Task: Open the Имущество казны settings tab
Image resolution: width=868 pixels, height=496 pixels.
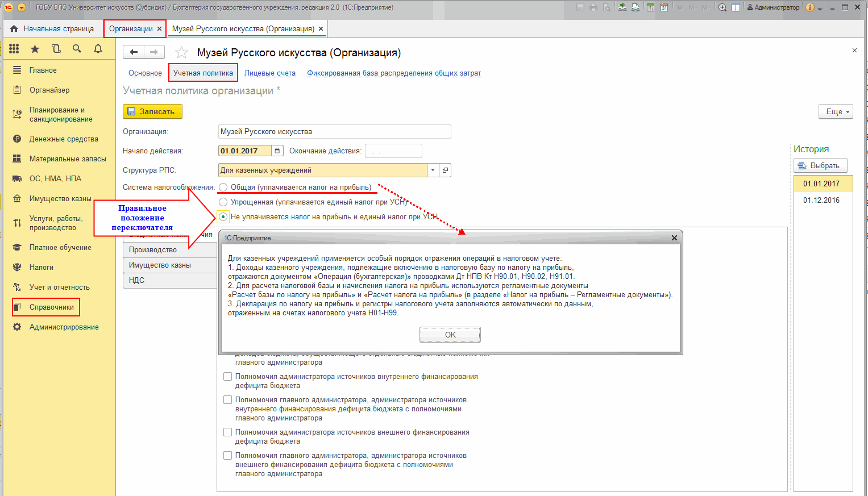Action: 170,265
